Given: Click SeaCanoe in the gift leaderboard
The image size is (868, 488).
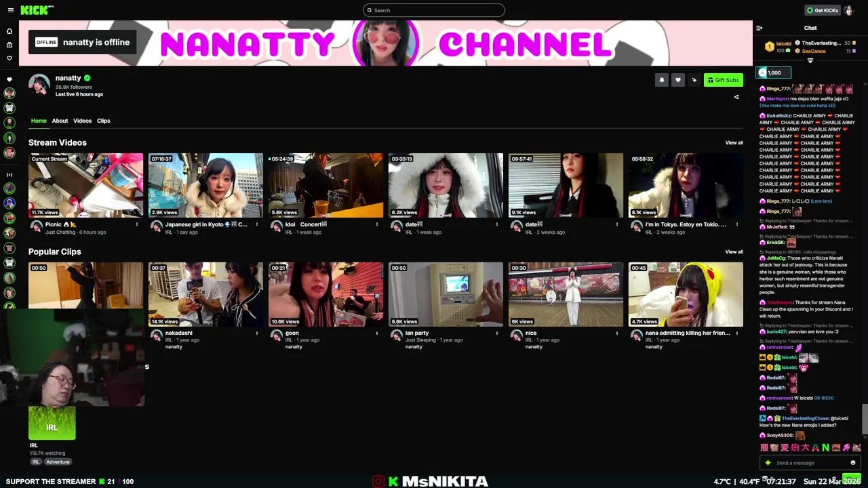Looking at the screenshot, I should (x=814, y=51).
